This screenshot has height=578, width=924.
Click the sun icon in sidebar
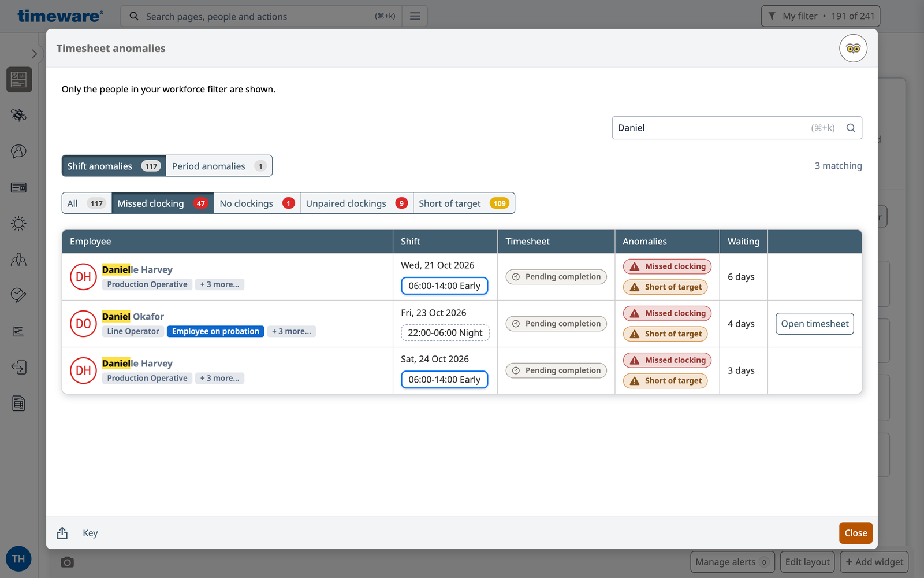point(18,223)
